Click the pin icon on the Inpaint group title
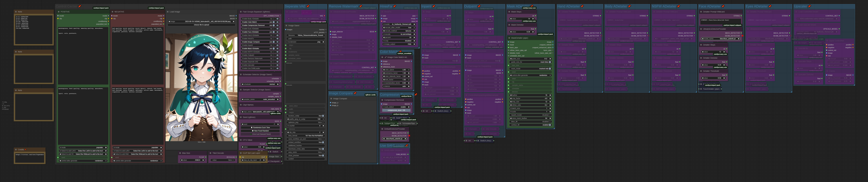Screen dimensions: 868x182 (x=434, y=6)
